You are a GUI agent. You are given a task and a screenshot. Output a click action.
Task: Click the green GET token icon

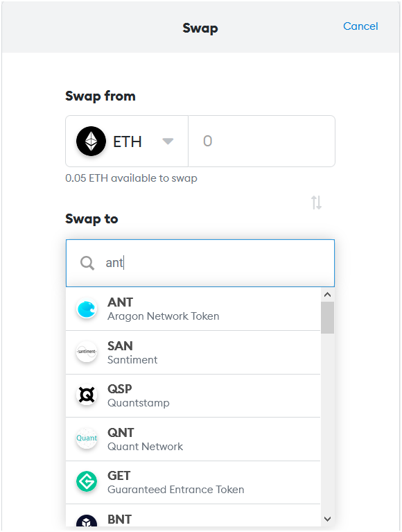pos(87,481)
